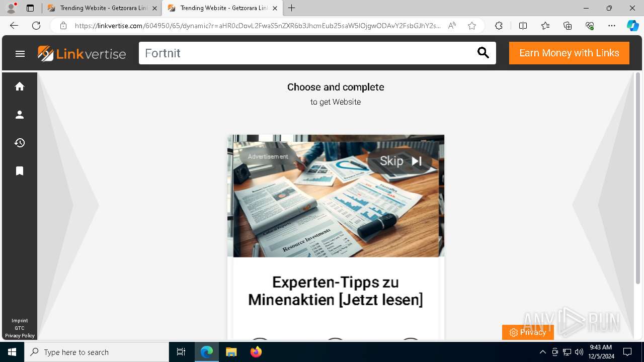Image resolution: width=644 pixels, height=362 pixels.
Task: Open Browser essentials
Action: pos(590,26)
